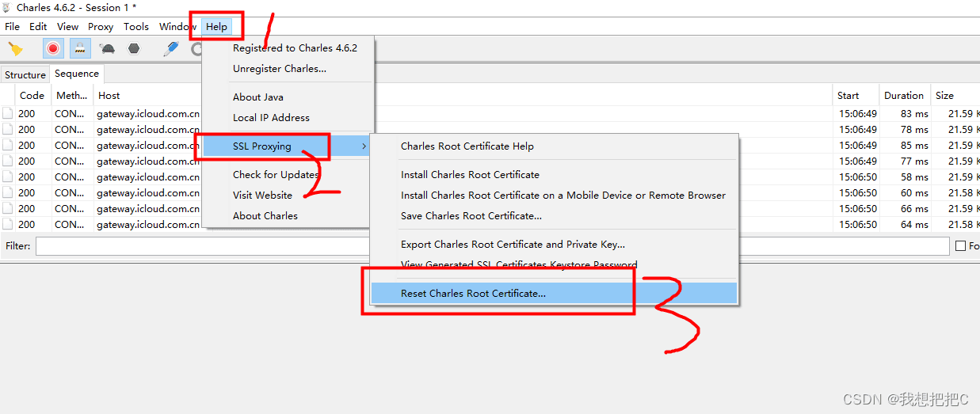Open the File menu

point(12,26)
